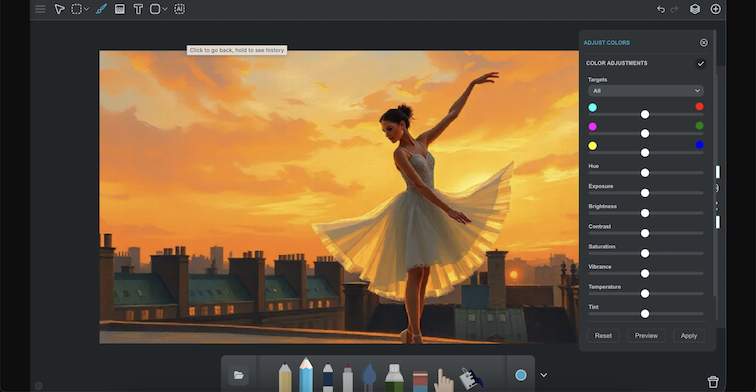
Task: Click the Brightness slider handle
Action: pos(645,213)
